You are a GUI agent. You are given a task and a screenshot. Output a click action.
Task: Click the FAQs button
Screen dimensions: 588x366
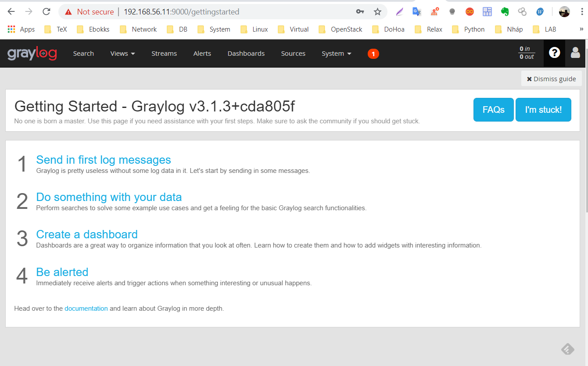click(x=494, y=110)
